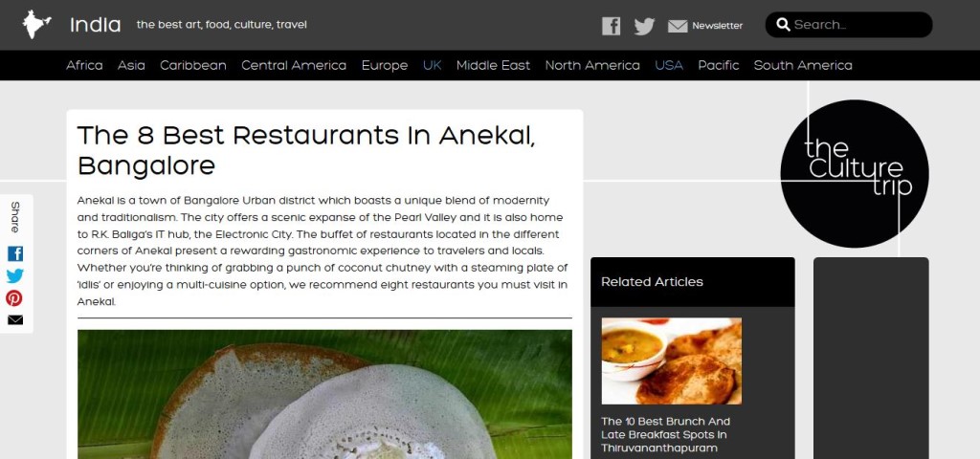The image size is (980, 459).
Task: Open the Africa navigation item
Action: click(84, 65)
